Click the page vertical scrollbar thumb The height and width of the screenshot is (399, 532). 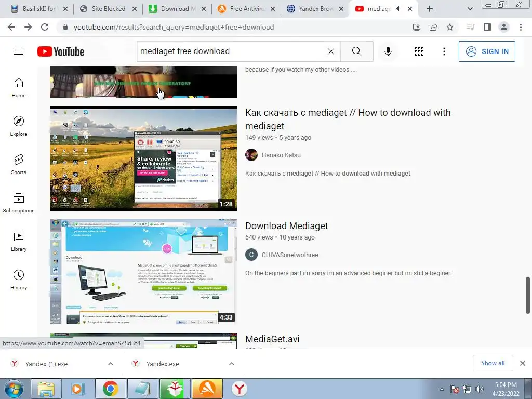[528, 295]
